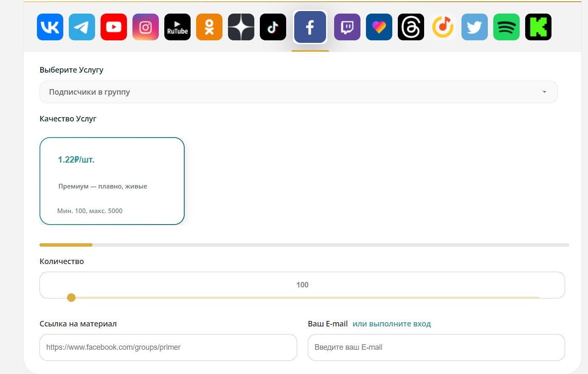Open the TikTok icon
This screenshot has height=374, width=588.
tap(273, 27)
